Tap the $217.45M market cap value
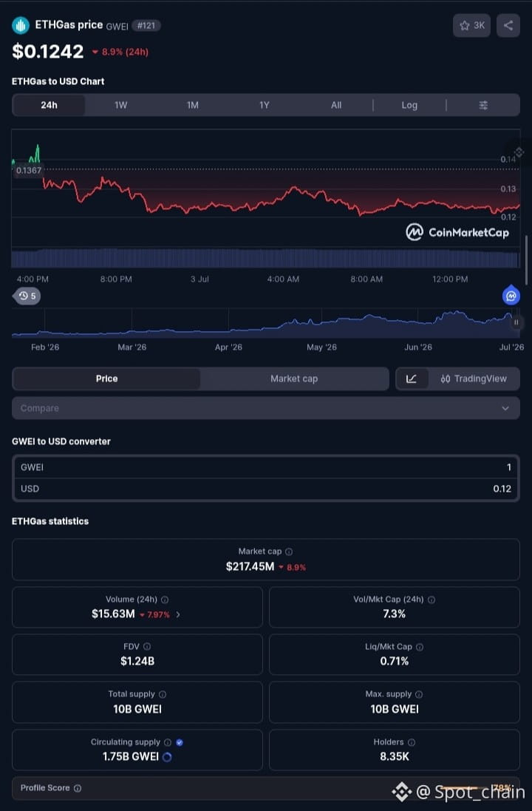 coord(250,567)
